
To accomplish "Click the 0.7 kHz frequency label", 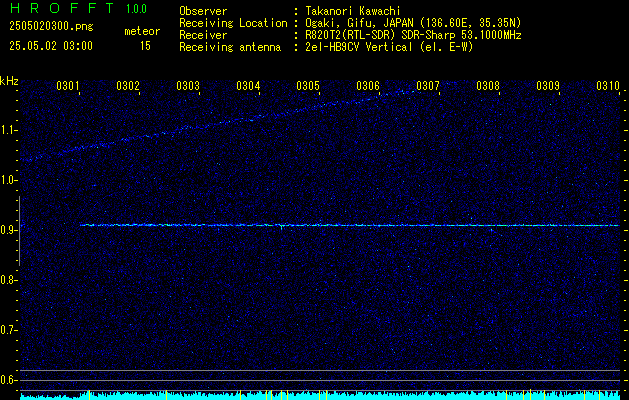I will [9, 330].
